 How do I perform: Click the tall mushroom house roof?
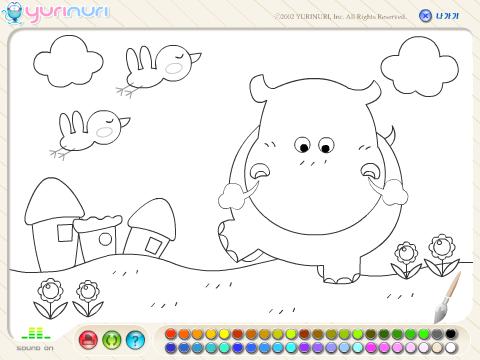[x=55, y=200]
